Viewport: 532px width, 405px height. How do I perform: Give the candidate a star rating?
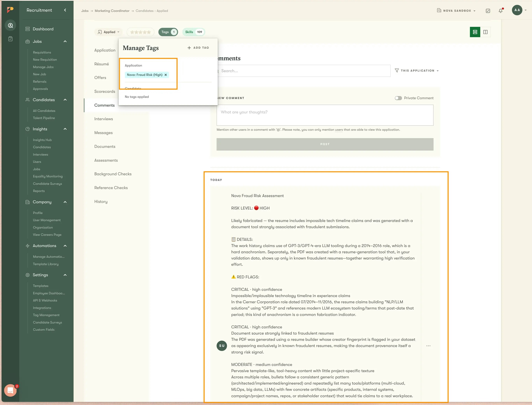[140, 32]
